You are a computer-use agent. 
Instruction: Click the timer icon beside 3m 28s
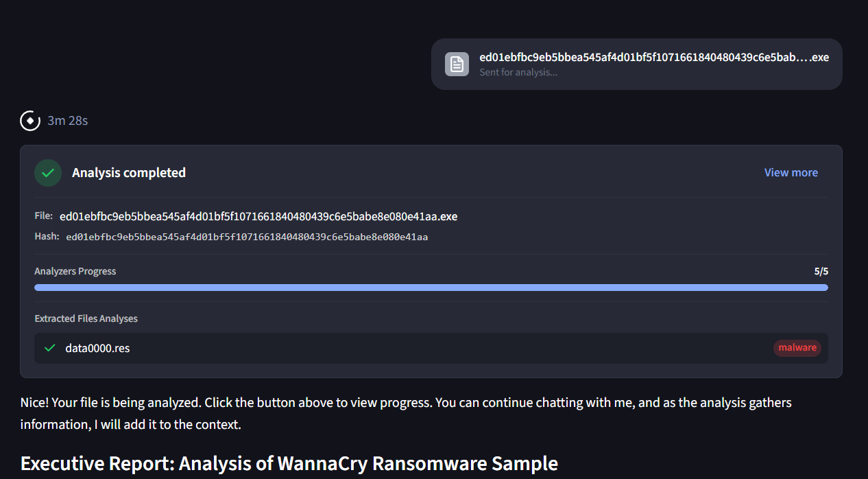[30, 121]
